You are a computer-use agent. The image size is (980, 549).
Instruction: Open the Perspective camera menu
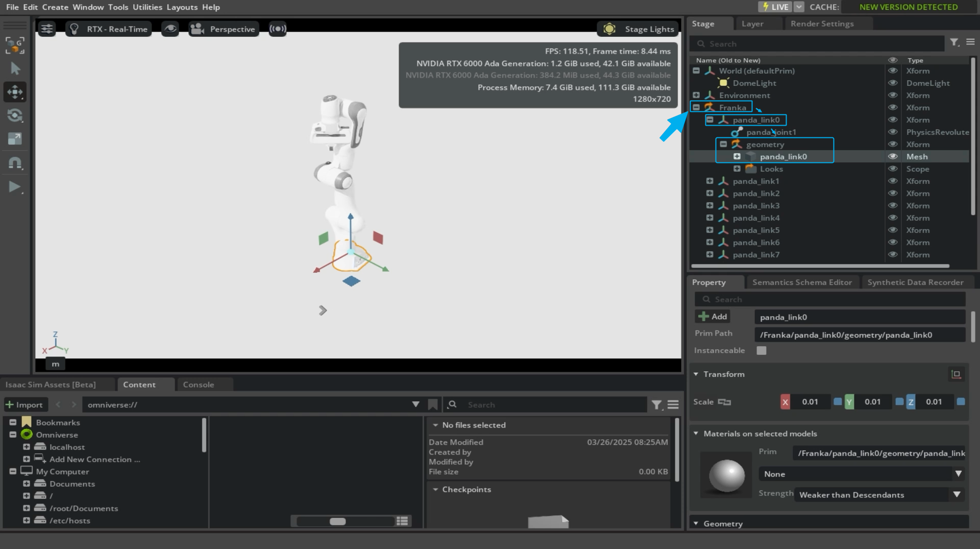pyautogui.click(x=223, y=29)
